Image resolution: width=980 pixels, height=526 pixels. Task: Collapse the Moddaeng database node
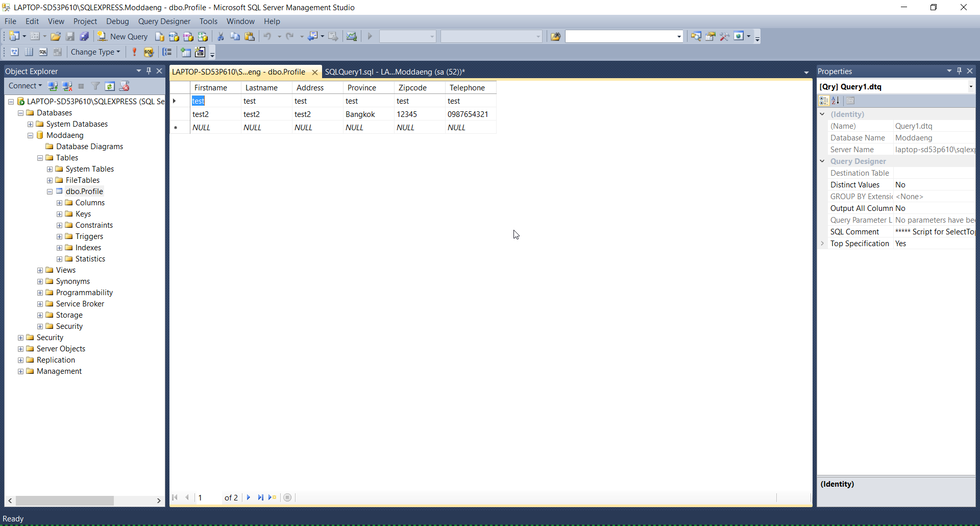point(31,135)
